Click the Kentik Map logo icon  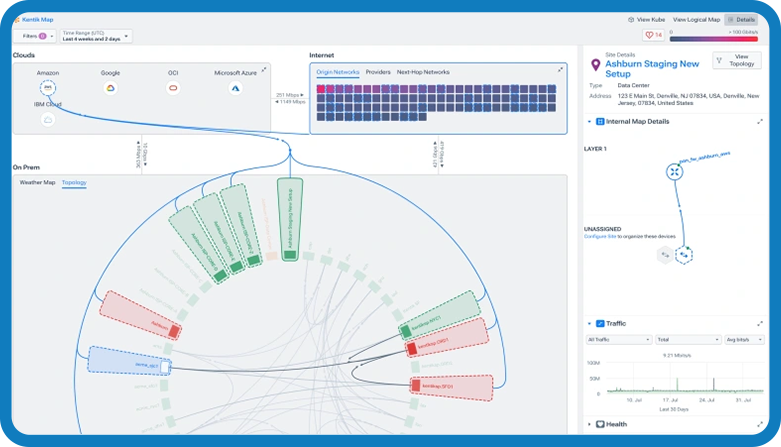(17, 20)
